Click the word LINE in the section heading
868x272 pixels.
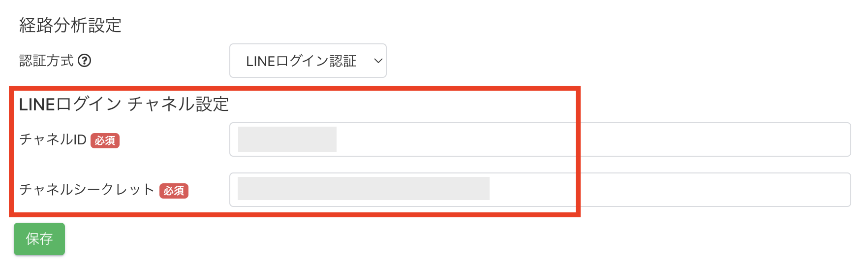[37, 104]
